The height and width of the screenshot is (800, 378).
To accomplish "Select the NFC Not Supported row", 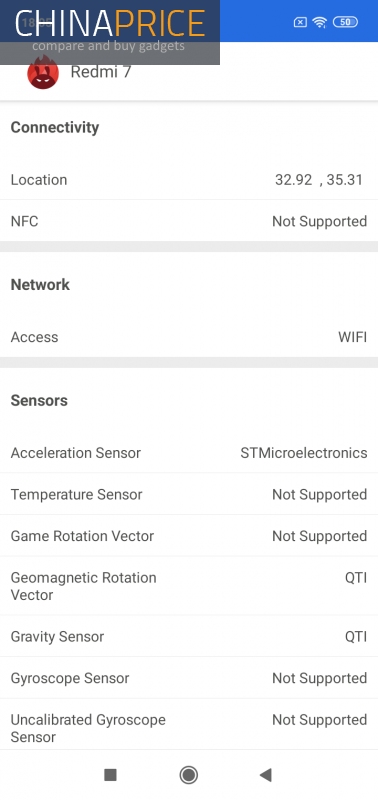I will [x=189, y=221].
